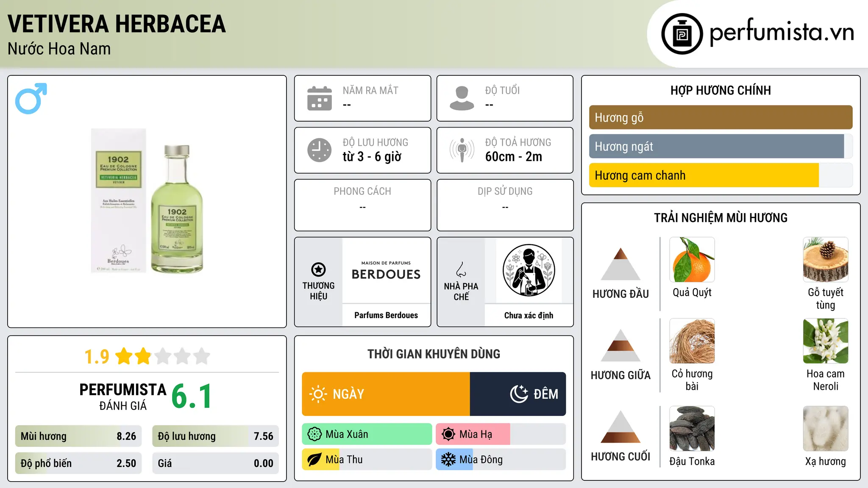The height and width of the screenshot is (488, 868).
Task: Click the first gold rating star
Action: pos(124,356)
